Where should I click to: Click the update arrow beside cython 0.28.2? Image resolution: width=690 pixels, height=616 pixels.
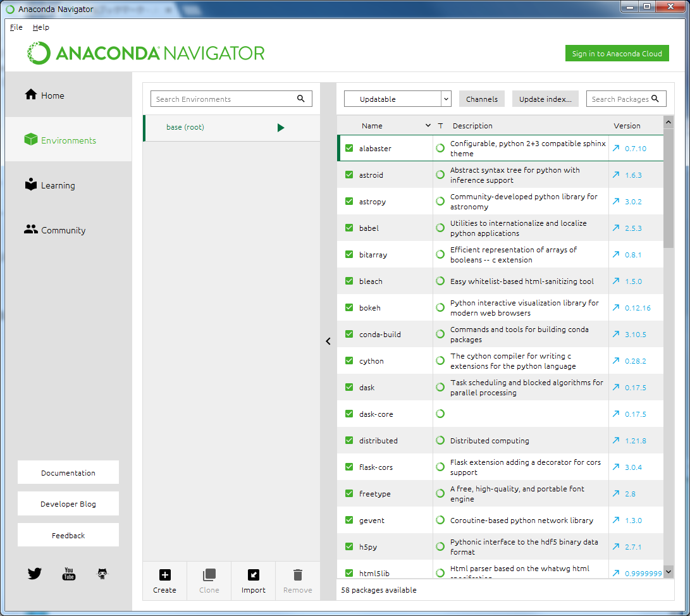[x=616, y=360]
